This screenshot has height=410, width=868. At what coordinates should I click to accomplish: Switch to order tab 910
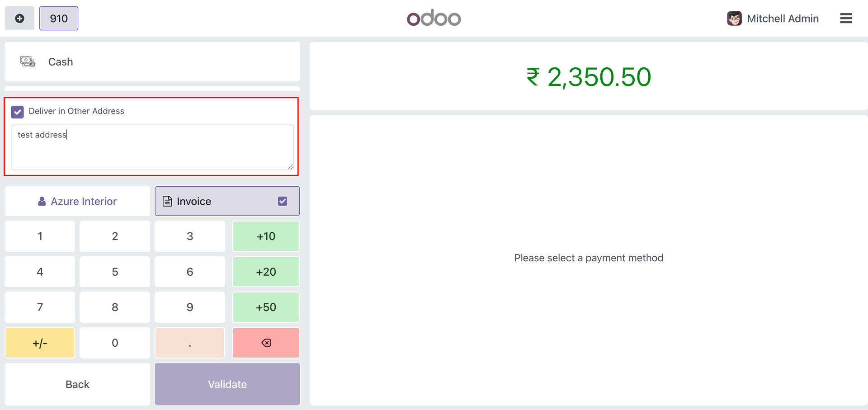[59, 19]
